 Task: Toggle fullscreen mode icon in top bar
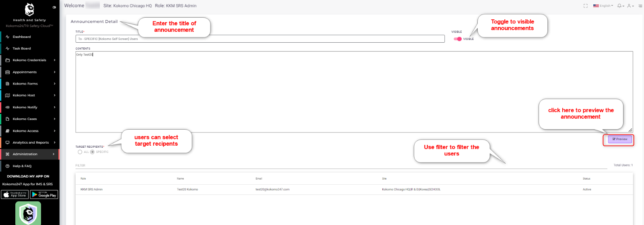pyautogui.click(x=586, y=6)
